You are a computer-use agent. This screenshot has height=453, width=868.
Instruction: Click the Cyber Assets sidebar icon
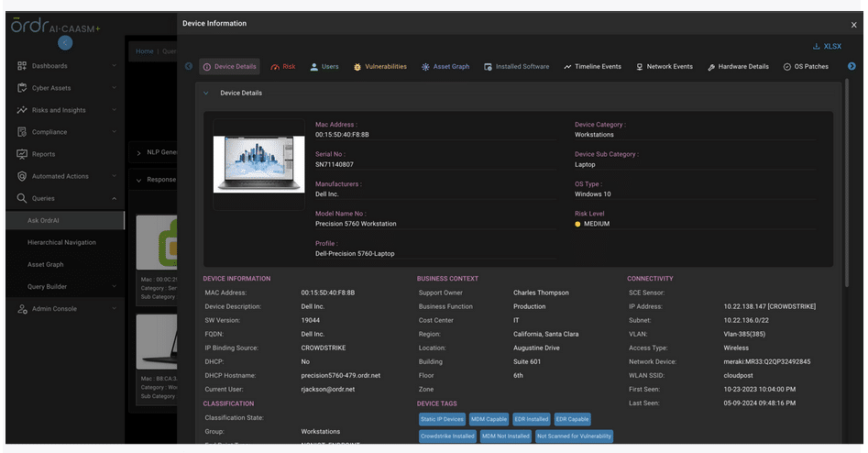point(22,87)
